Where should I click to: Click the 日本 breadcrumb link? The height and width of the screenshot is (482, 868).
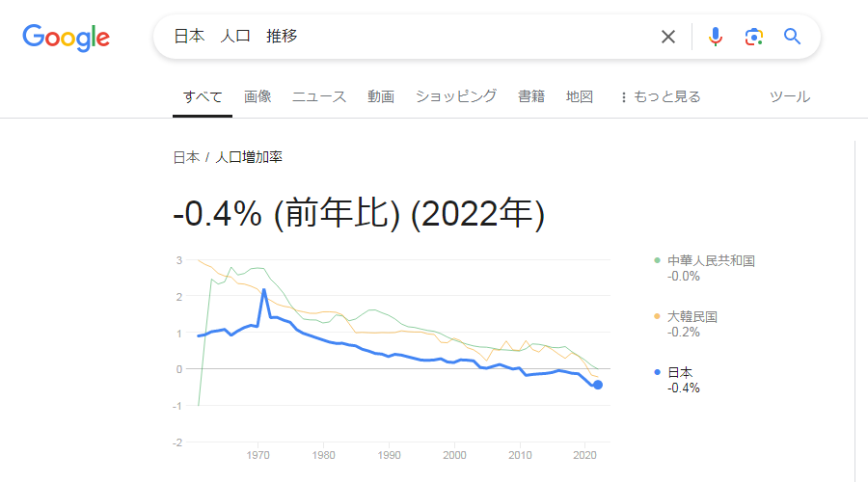(186, 158)
